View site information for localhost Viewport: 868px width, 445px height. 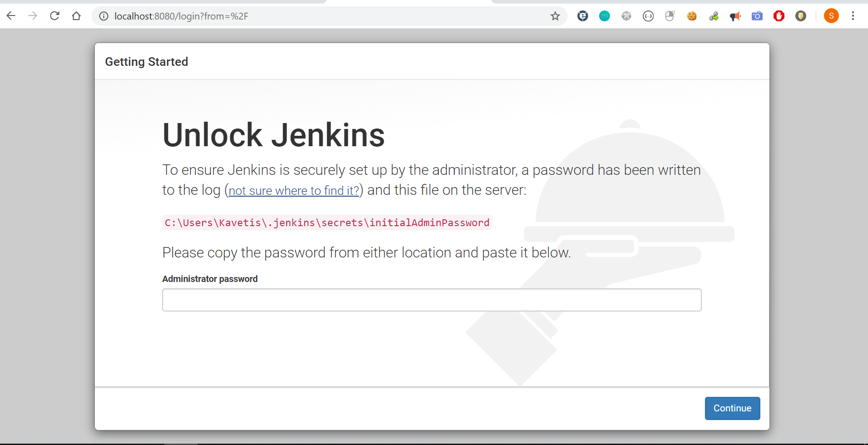click(x=104, y=16)
